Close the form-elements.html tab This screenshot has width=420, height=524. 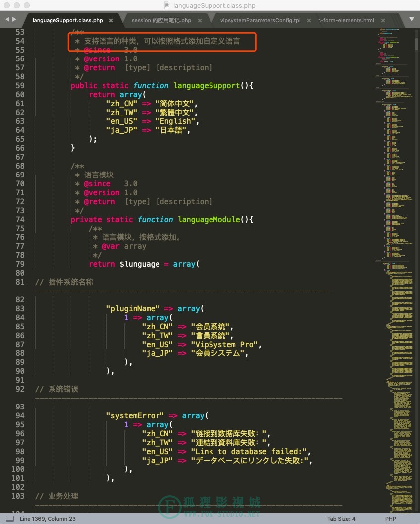point(383,21)
